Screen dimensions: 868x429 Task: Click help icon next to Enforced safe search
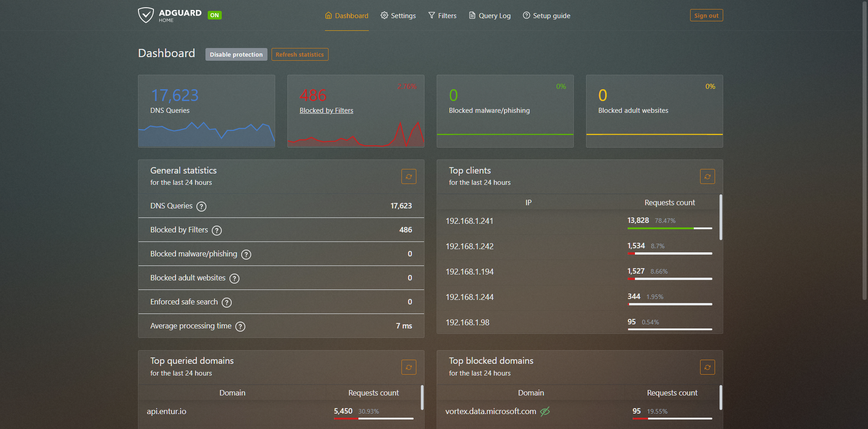click(x=227, y=303)
